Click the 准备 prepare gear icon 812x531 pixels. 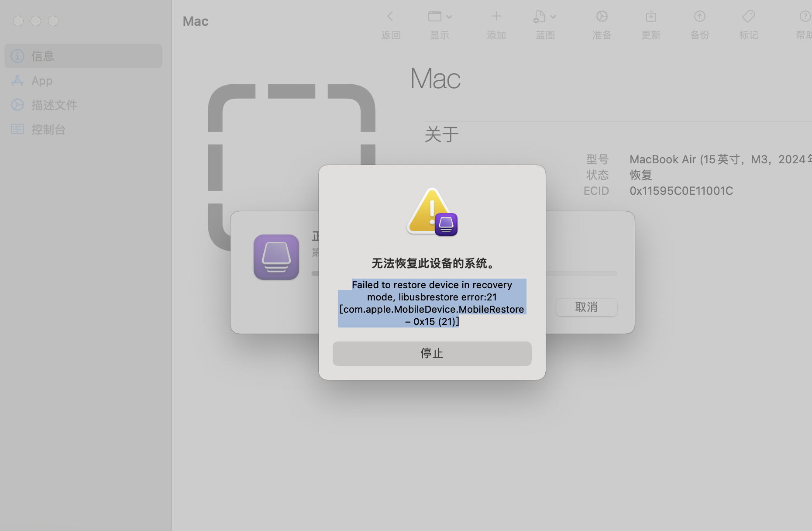pos(602,17)
